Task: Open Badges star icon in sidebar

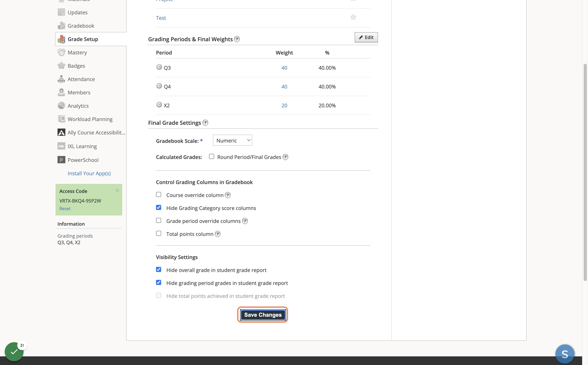Action: [x=61, y=66]
